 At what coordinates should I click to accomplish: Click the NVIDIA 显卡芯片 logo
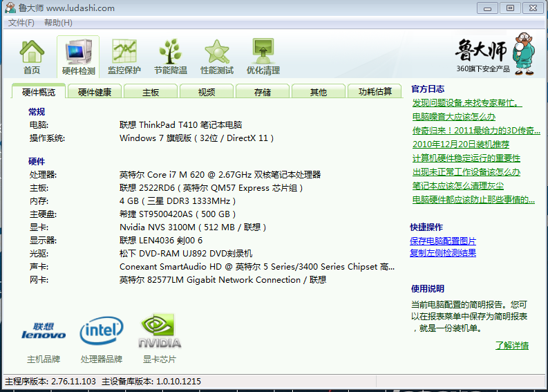[160, 330]
